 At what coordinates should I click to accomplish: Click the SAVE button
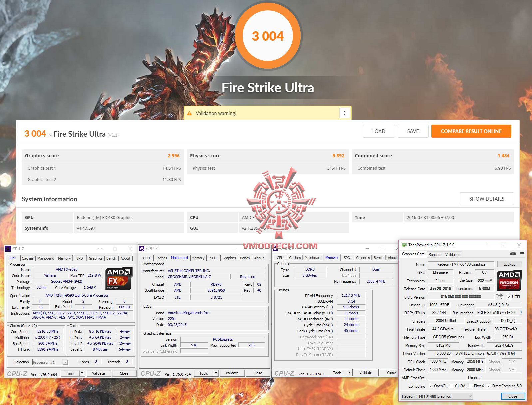coord(413,131)
